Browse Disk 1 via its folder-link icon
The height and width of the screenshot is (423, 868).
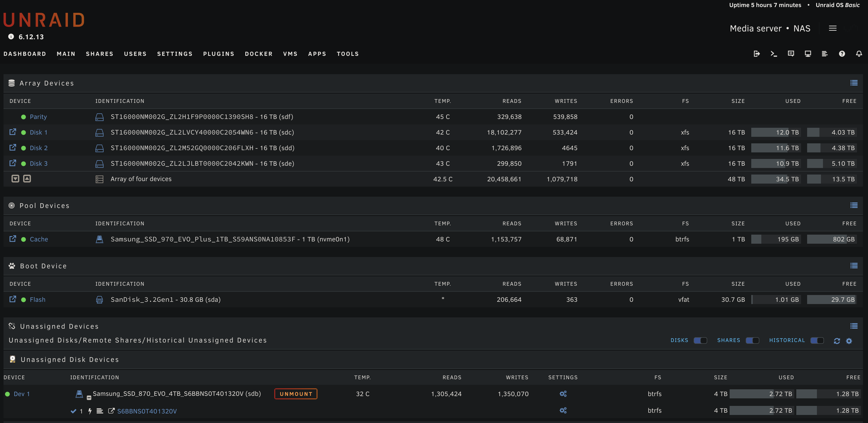coord(13,132)
